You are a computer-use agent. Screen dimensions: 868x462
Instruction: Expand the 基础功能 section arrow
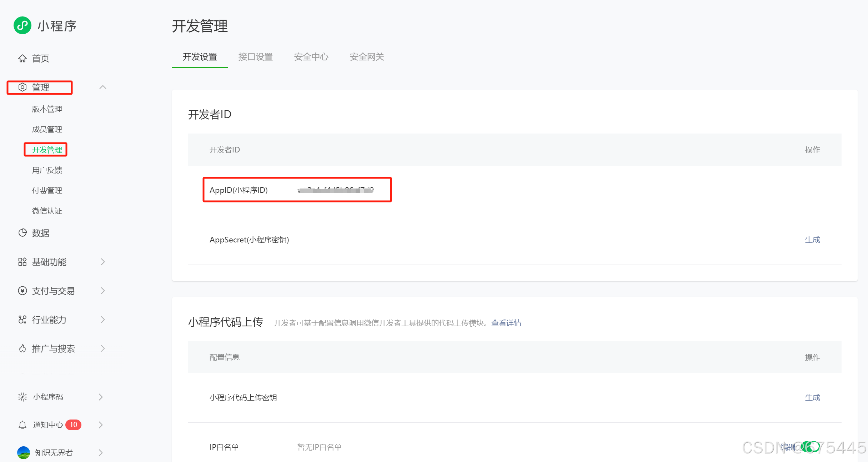click(103, 262)
